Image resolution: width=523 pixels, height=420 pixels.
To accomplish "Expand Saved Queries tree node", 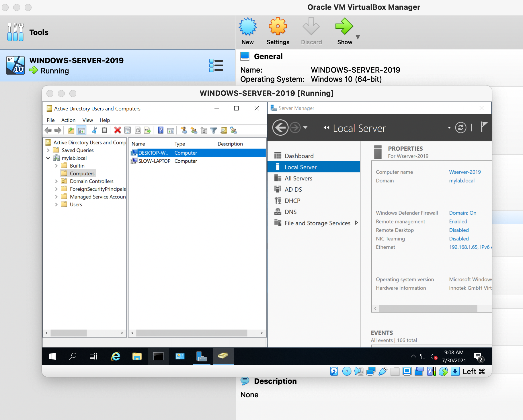I will (48, 150).
